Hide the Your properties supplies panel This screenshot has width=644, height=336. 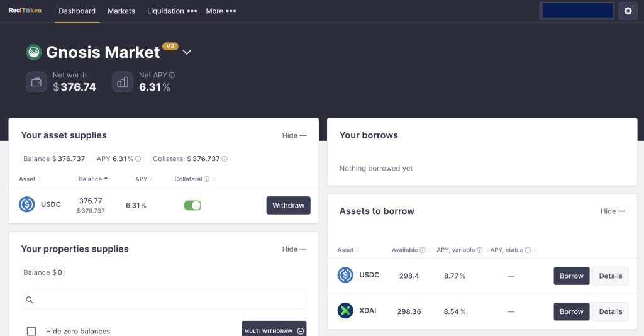(x=294, y=249)
